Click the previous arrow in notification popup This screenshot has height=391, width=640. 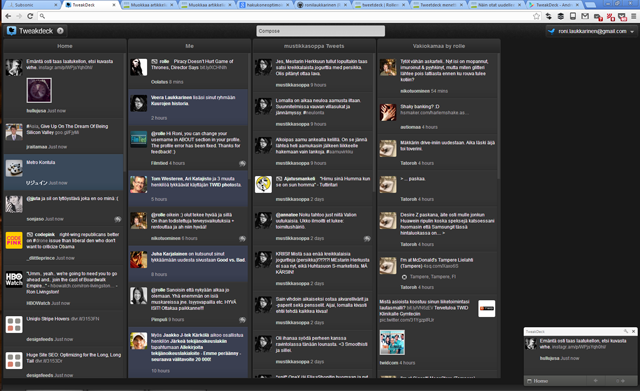(596, 381)
